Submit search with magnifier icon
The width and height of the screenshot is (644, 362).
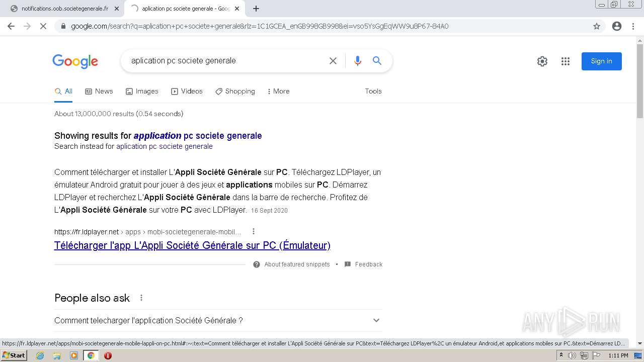pyautogui.click(x=377, y=61)
